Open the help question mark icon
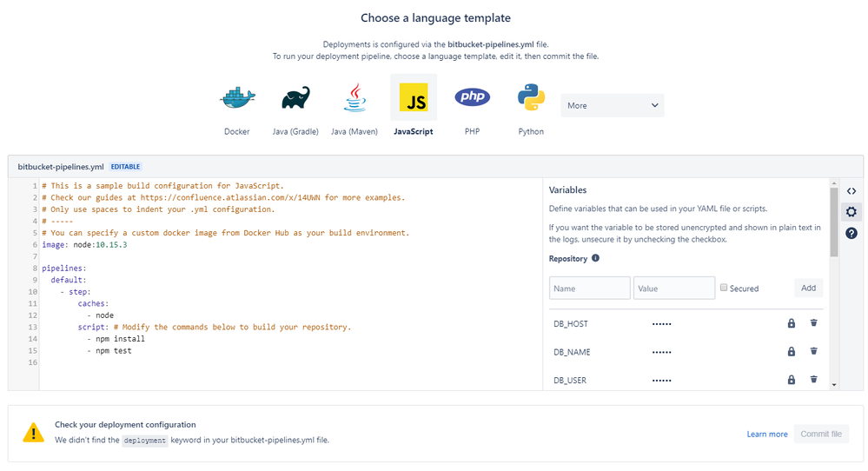The height and width of the screenshot is (471, 868). [851, 233]
